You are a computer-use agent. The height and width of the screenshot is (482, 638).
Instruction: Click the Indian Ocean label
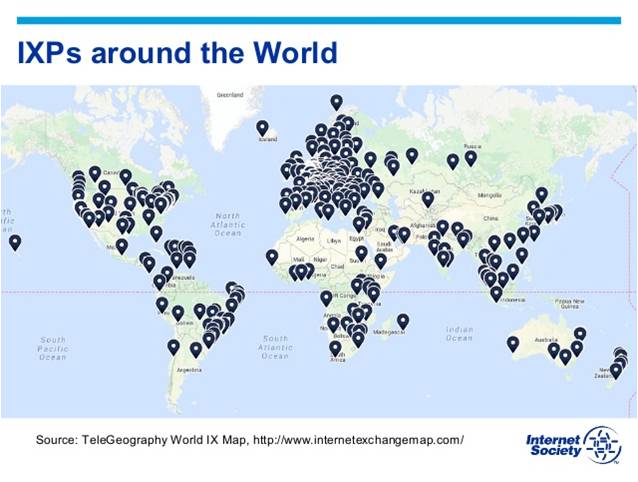[x=459, y=334]
